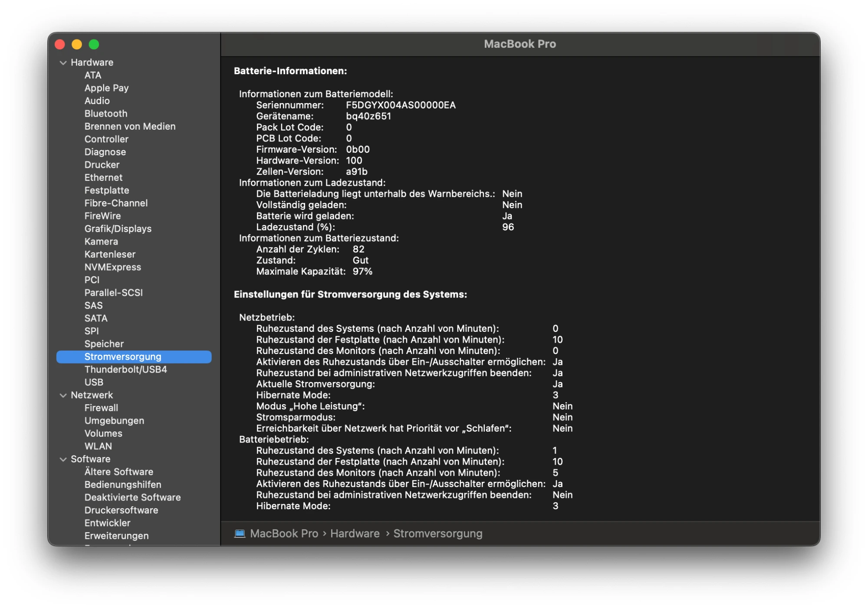Click the serial number F5DGYX004AS00000EA
The width and height of the screenshot is (868, 609).
click(401, 105)
